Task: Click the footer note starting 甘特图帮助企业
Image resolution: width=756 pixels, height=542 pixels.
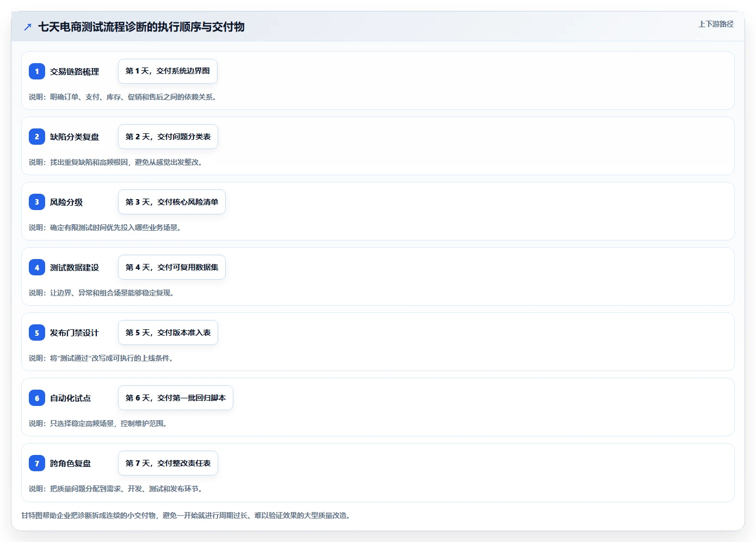Action: click(x=187, y=515)
